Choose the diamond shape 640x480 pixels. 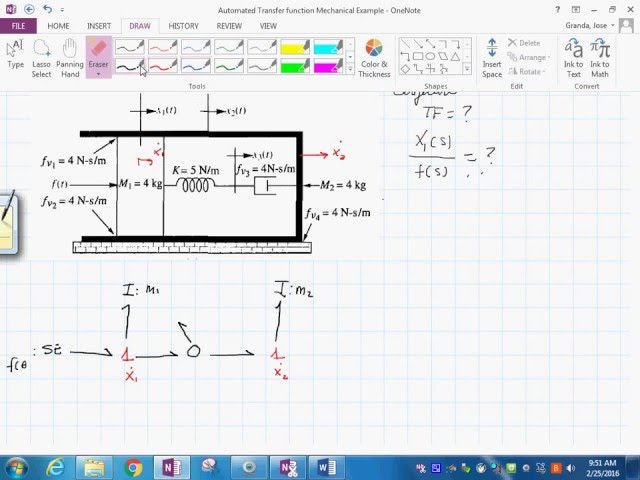click(405, 69)
